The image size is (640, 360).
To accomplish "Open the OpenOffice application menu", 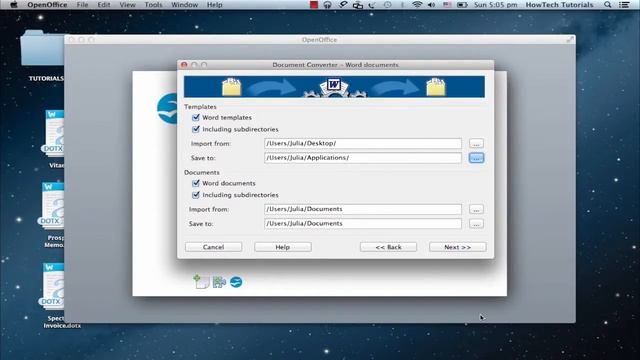I will (47, 5).
